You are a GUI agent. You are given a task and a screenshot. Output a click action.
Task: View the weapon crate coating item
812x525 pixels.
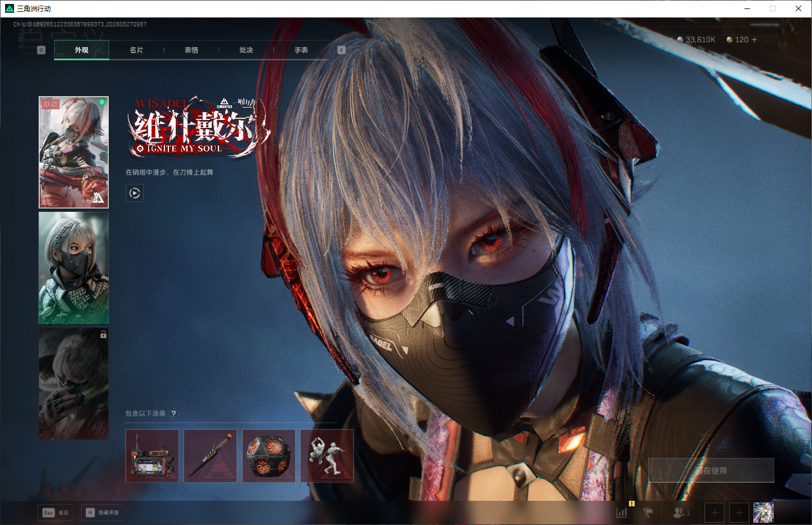152,456
